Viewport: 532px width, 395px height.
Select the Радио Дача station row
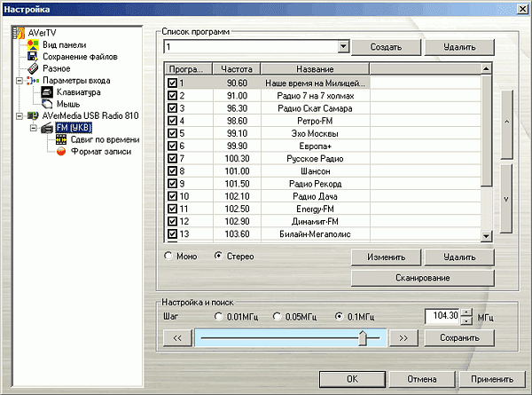323,196
